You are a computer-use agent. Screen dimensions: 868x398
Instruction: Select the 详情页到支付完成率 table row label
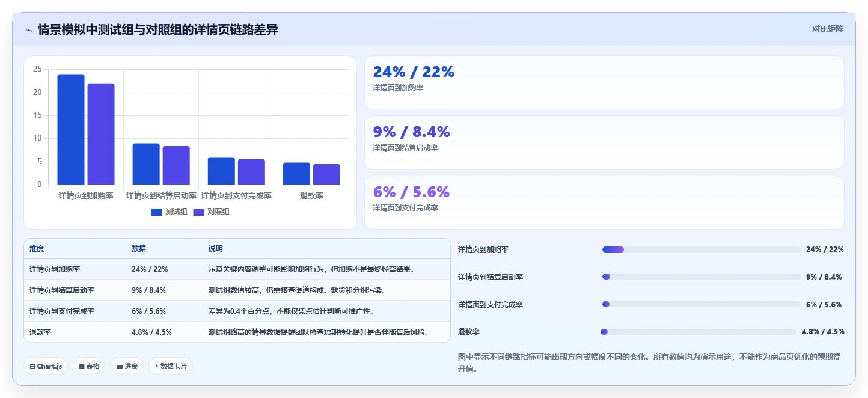pyautogui.click(x=62, y=311)
